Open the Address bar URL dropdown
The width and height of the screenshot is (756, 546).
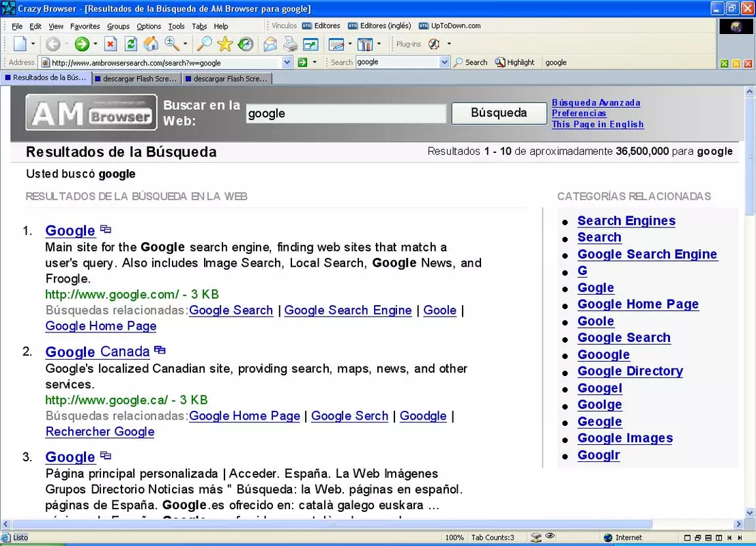[287, 62]
